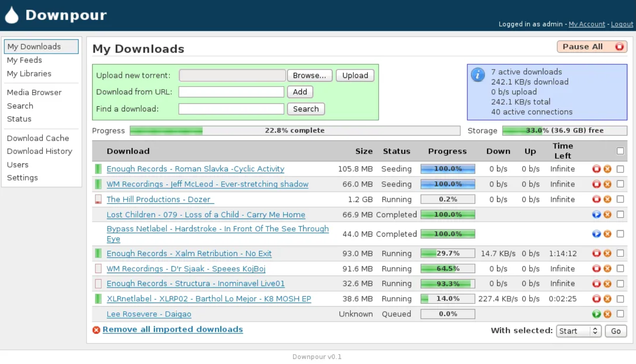Image resolution: width=636 pixels, height=364 pixels.
Task: Remove the Roman Slavka Cyclic Activity download
Action: tap(607, 169)
